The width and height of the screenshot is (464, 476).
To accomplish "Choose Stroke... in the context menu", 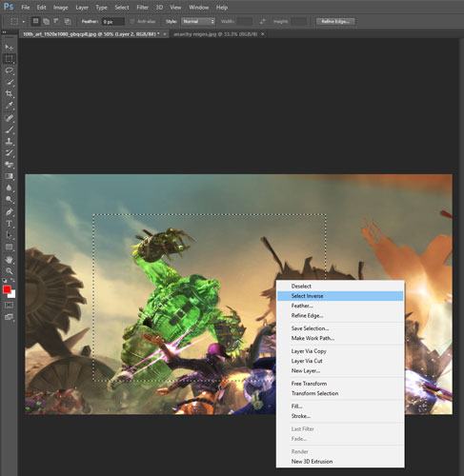I will [340, 416].
